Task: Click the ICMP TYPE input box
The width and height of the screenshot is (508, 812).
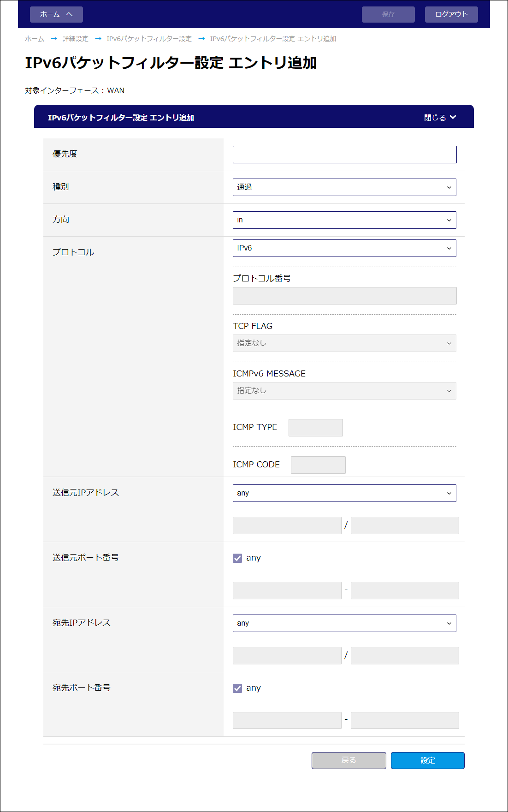Action: pos(315,428)
